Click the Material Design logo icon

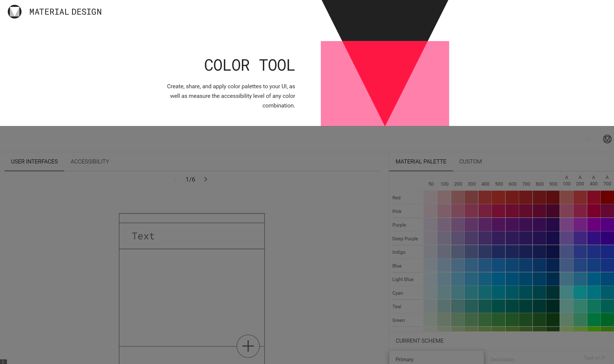point(14,11)
